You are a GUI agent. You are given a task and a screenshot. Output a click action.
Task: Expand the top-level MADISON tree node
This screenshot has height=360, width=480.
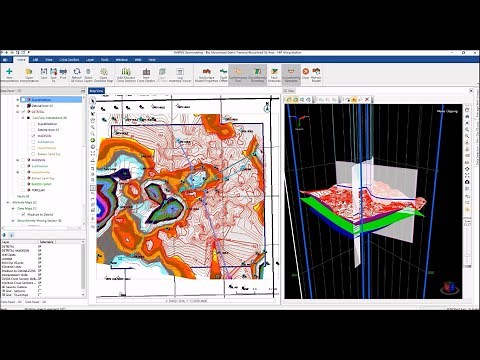[x=18, y=160]
